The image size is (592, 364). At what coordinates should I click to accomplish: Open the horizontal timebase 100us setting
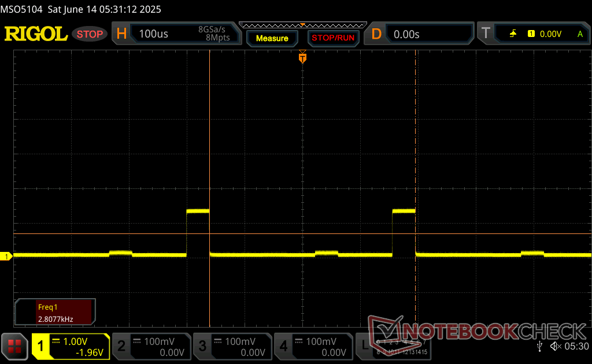click(x=178, y=34)
